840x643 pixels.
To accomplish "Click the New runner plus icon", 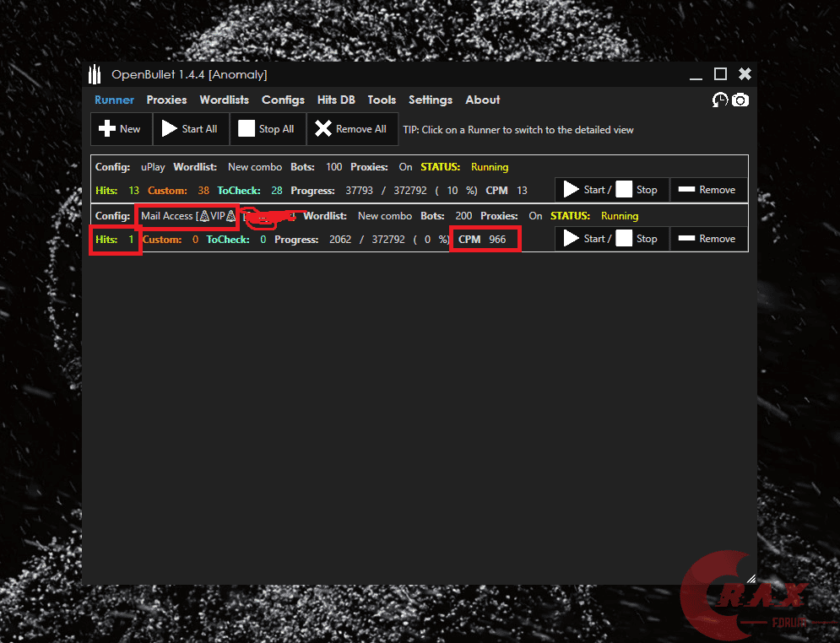I will click(107, 128).
